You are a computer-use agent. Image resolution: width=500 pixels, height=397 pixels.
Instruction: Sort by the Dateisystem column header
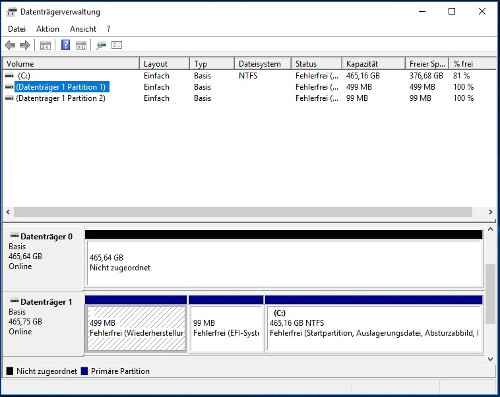pos(263,64)
